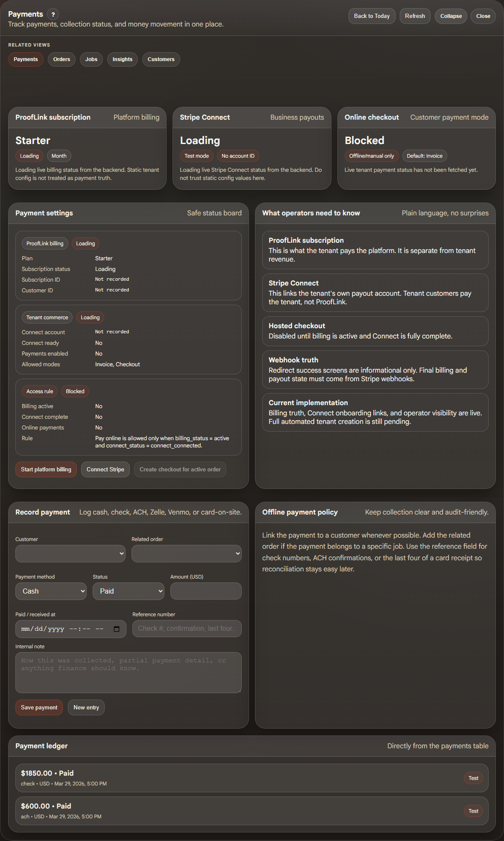This screenshot has height=841, width=504.
Task: Collapse the Payments panel
Action: (451, 16)
